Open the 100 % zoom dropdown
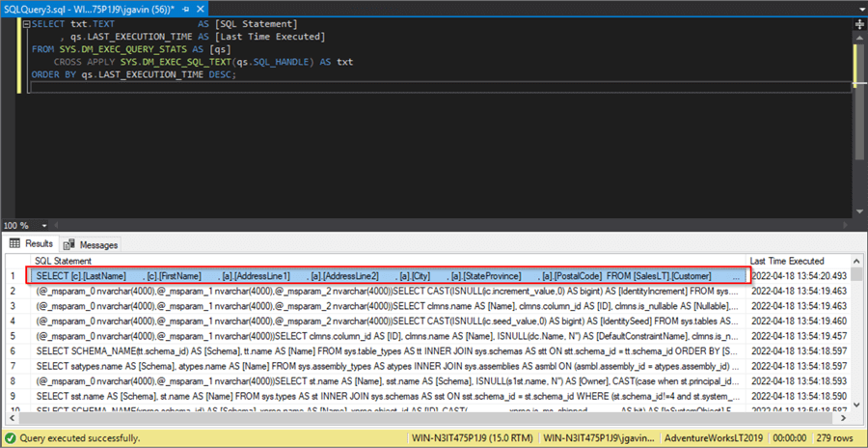The width and height of the screenshot is (868, 448). click(42, 226)
